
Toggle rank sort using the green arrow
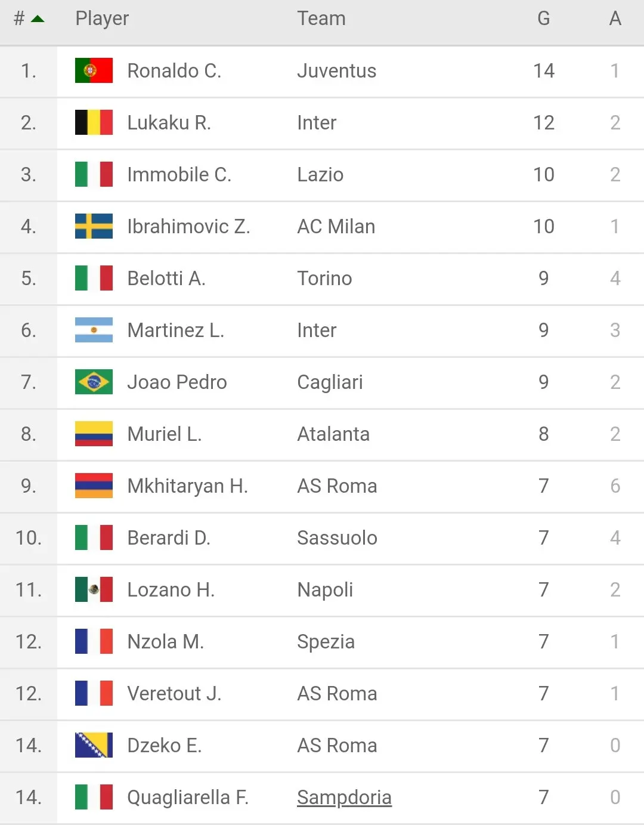click(38, 19)
